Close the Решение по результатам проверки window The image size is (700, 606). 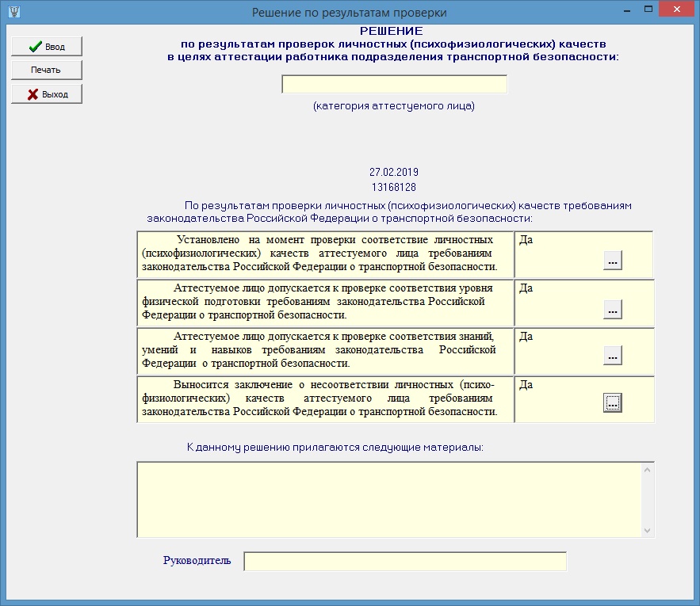click(x=679, y=10)
